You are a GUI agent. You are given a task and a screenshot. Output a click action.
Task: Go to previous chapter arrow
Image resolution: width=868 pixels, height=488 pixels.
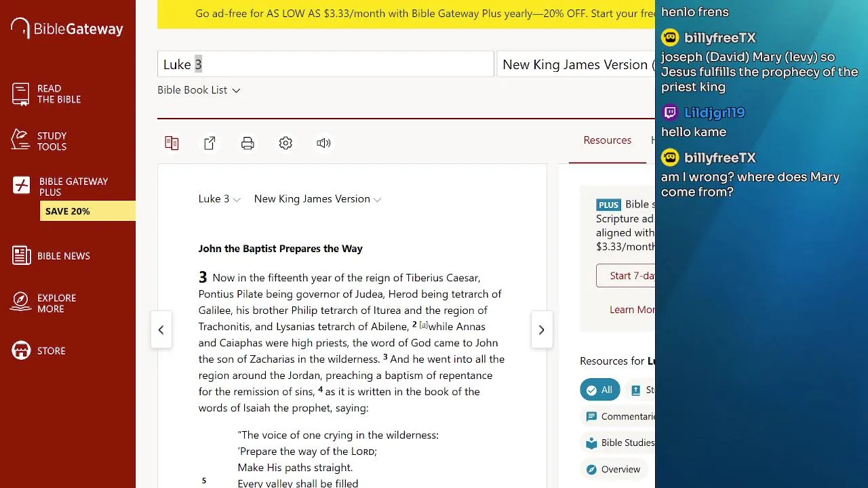pyautogui.click(x=161, y=330)
